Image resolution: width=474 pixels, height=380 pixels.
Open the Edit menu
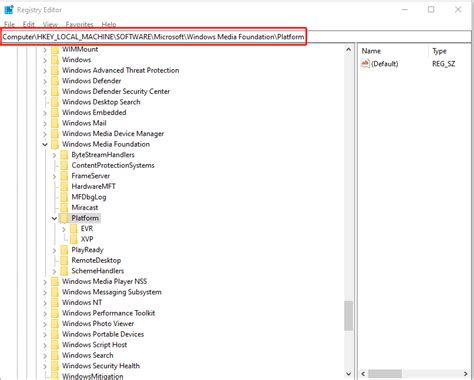29,24
